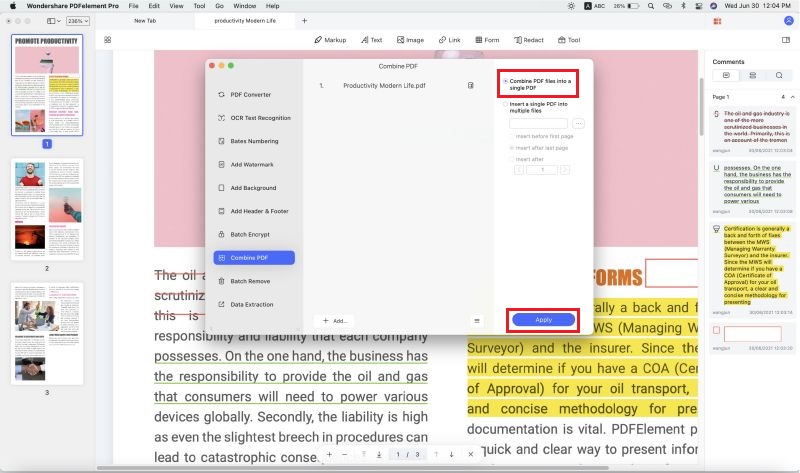Screen dimensions: 800x473
Task: Click the PDF file path input field
Action: coord(538,123)
